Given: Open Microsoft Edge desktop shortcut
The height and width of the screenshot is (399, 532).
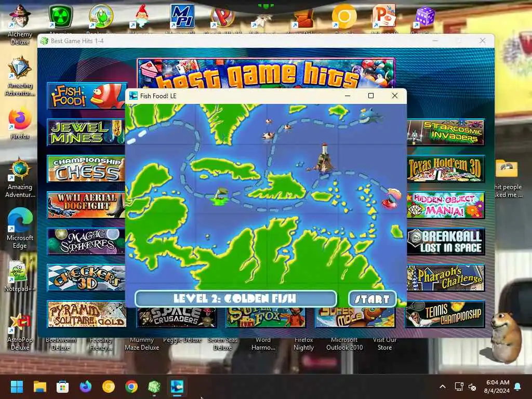Looking at the screenshot, I should coord(20,228).
